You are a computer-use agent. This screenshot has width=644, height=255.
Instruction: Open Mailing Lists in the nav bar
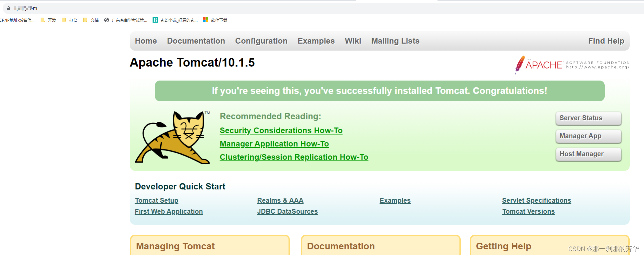(x=395, y=41)
